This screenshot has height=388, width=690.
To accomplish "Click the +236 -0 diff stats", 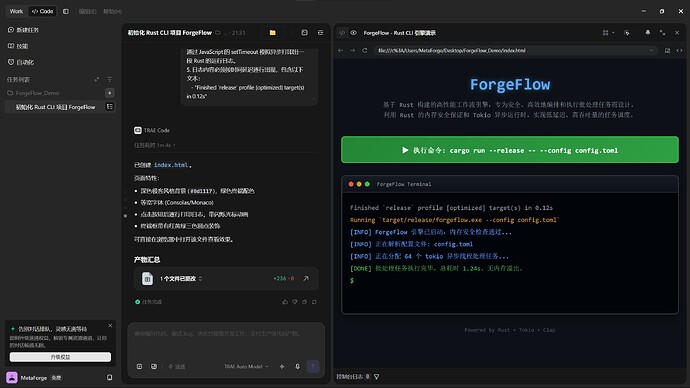I will pos(283,278).
